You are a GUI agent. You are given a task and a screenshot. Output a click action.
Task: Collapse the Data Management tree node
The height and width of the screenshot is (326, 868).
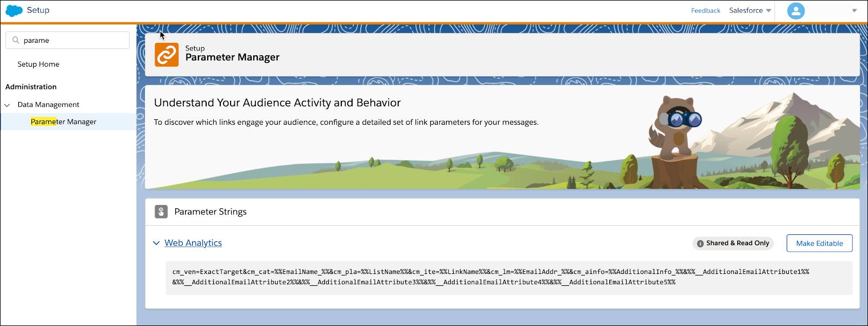(7, 105)
